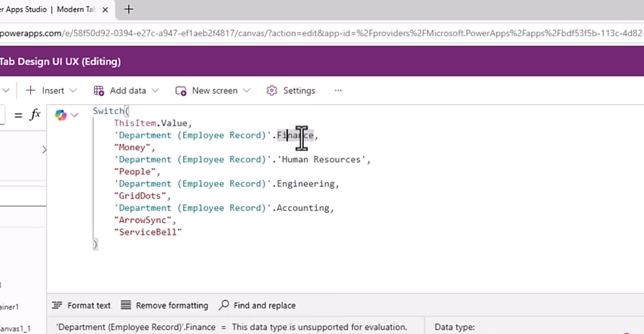This screenshot has width=644, height=334.
Task: Open Settings via the gear icon
Action: 272,91
